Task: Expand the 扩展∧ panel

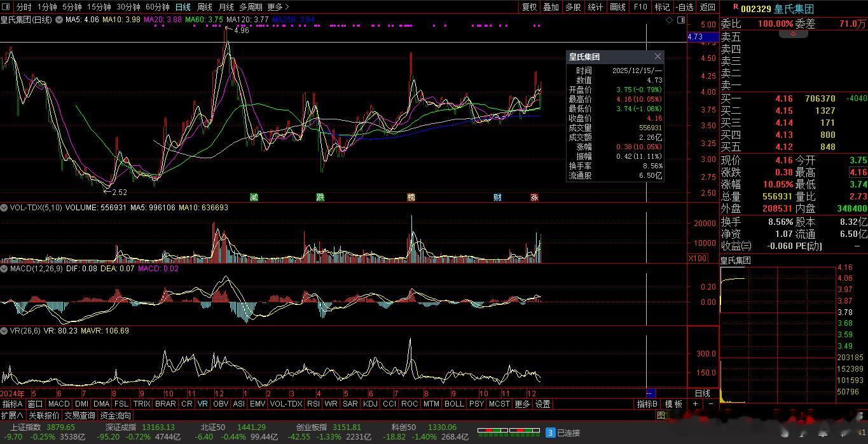Action: (x=12, y=415)
